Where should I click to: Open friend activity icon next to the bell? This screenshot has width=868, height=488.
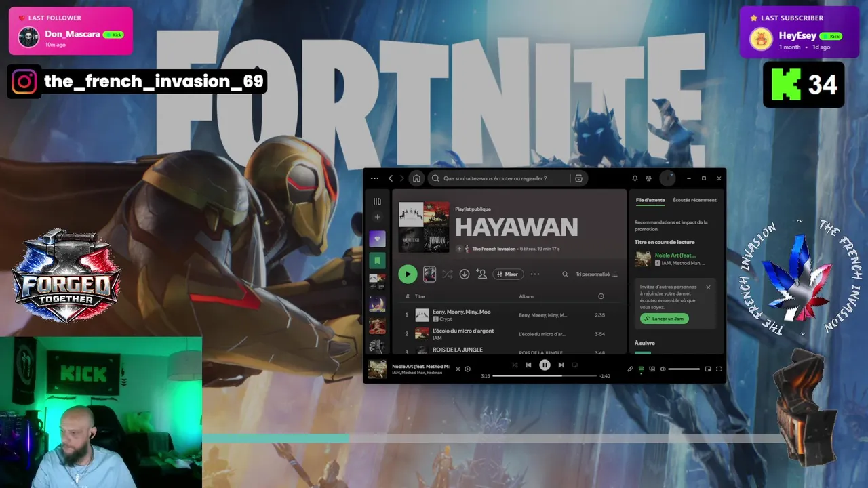point(649,178)
